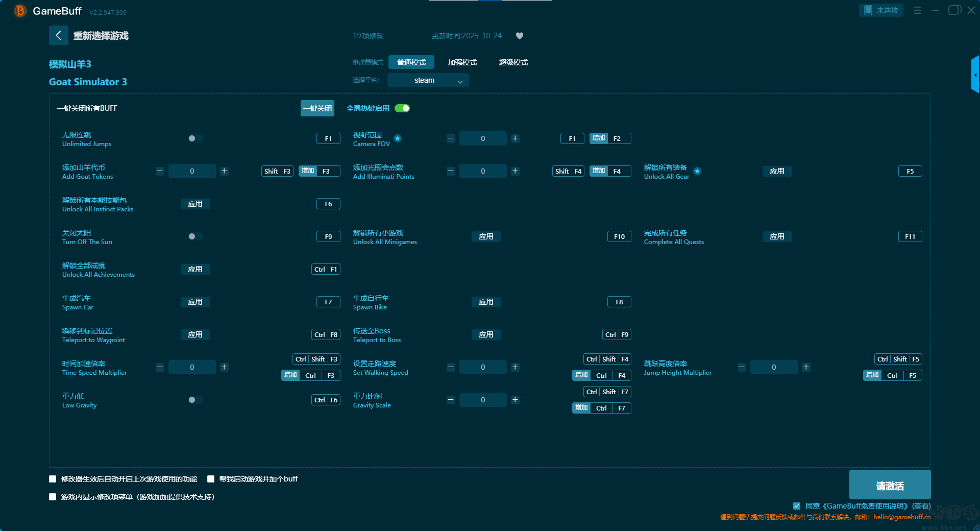Click Ctrl F6 hotkey for Low Gravity

(326, 400)
